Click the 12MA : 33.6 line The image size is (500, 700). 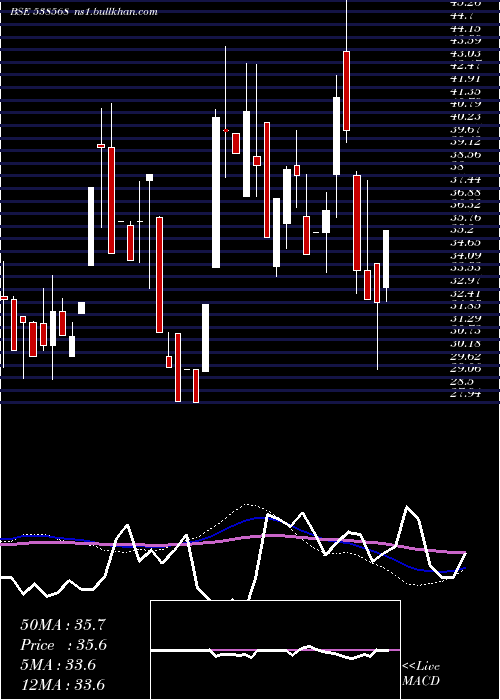pyautogui.click(x=62, y=684)
